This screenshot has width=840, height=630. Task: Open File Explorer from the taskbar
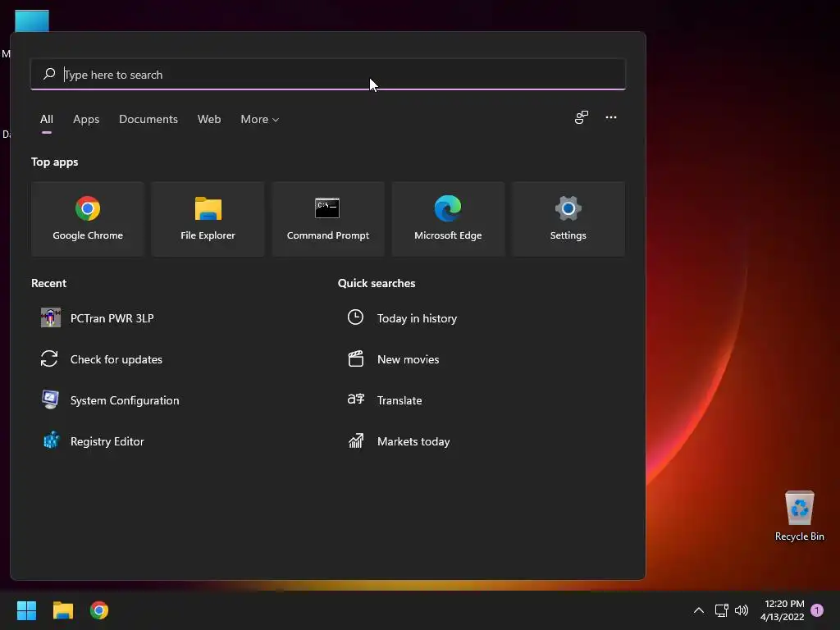(x=62, y=610)
